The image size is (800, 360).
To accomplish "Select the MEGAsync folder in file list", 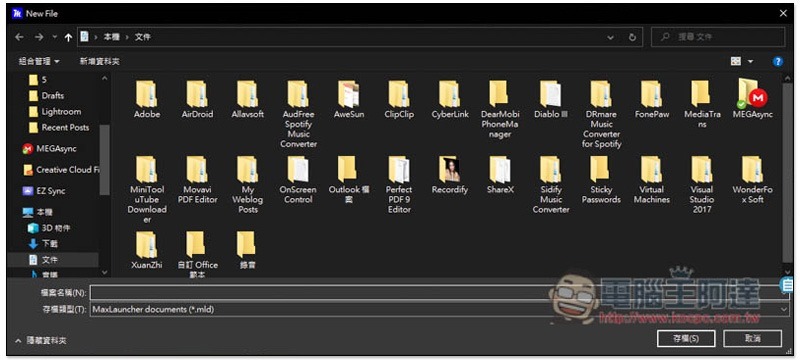I will [753, 99].
